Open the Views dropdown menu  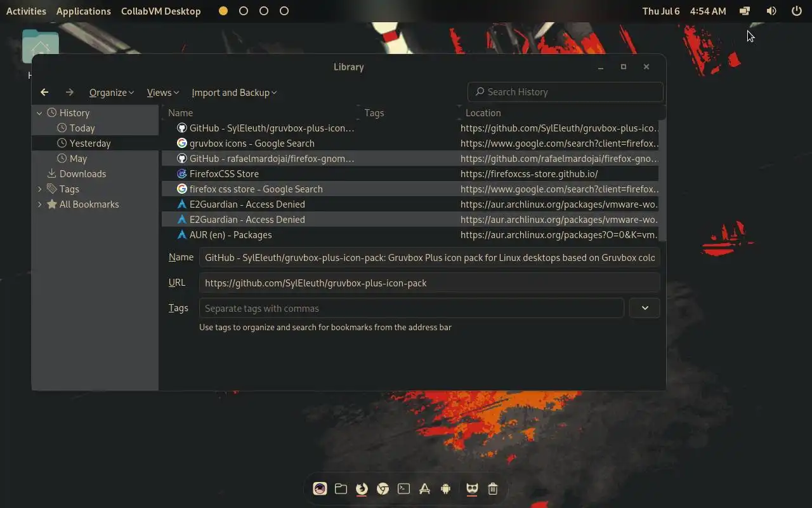coord(163,92)
